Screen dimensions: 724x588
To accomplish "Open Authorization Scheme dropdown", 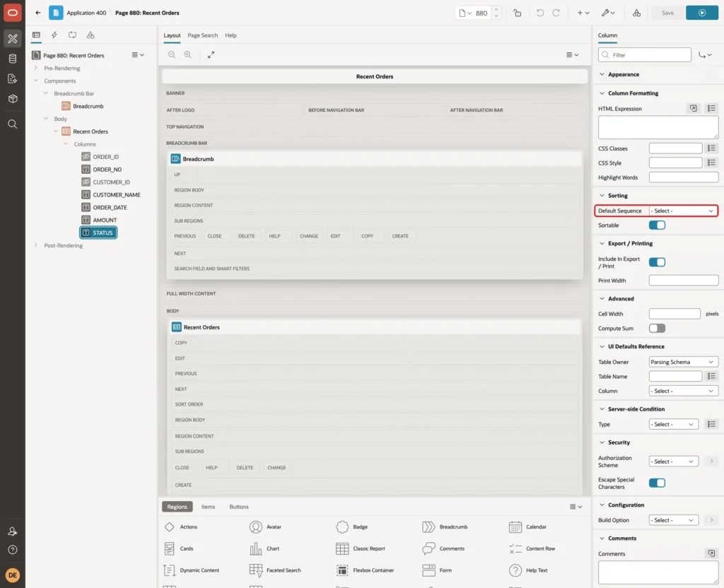I will (674, 461).
